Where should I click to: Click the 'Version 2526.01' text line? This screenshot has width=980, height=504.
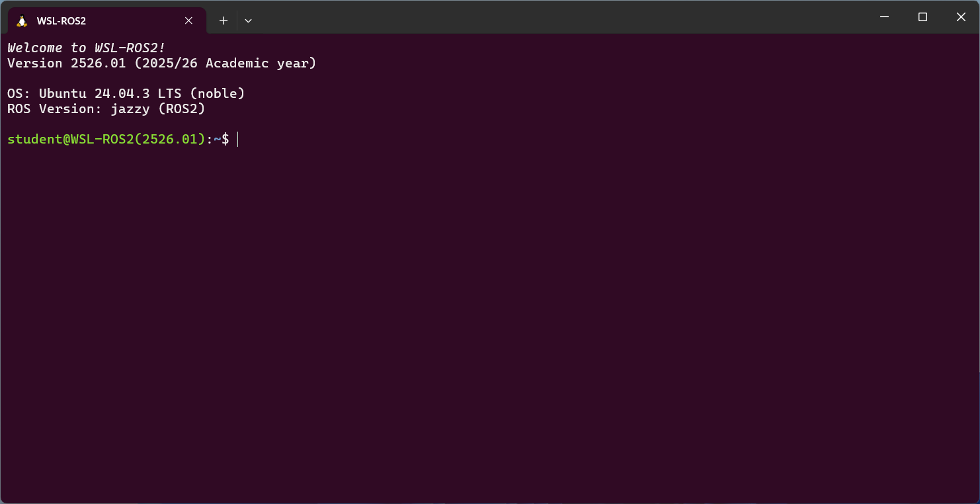point(66,63)
